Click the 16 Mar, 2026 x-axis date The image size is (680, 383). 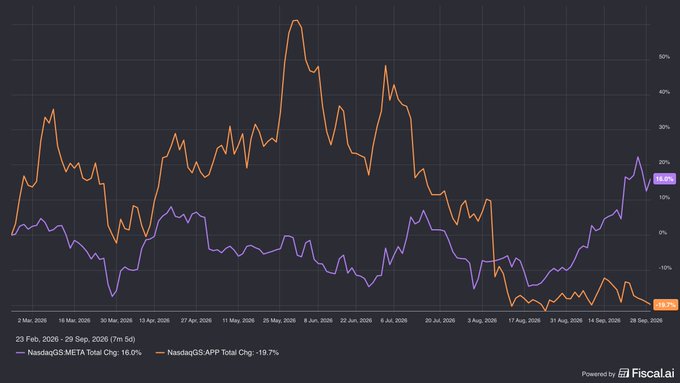pos(74,321)
